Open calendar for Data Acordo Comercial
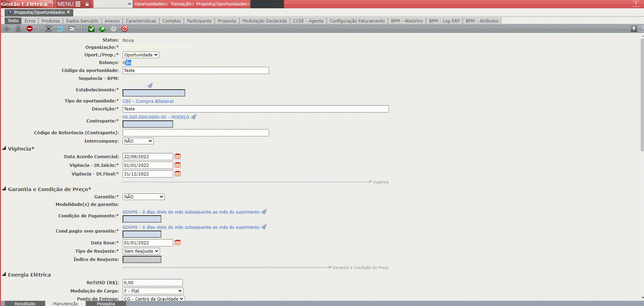Screen dimensions: 644x306 (178, 156)
